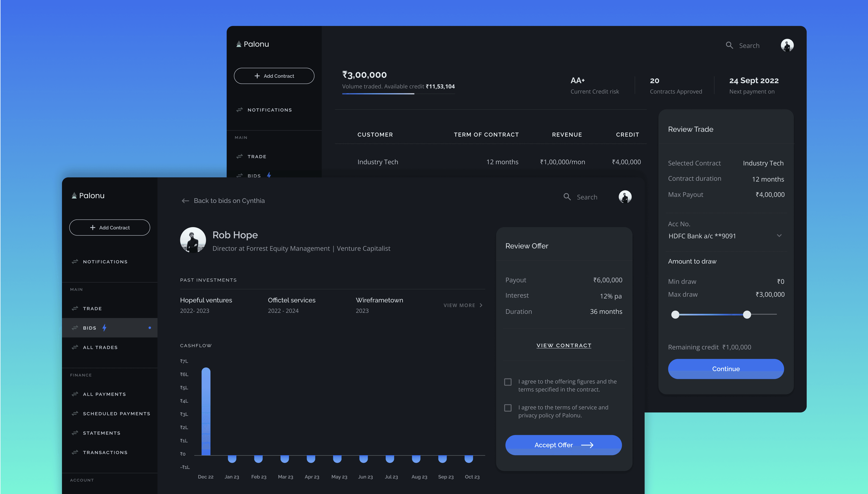Click the lightning bolt icon next to Bids in the front sidebar

105,327
